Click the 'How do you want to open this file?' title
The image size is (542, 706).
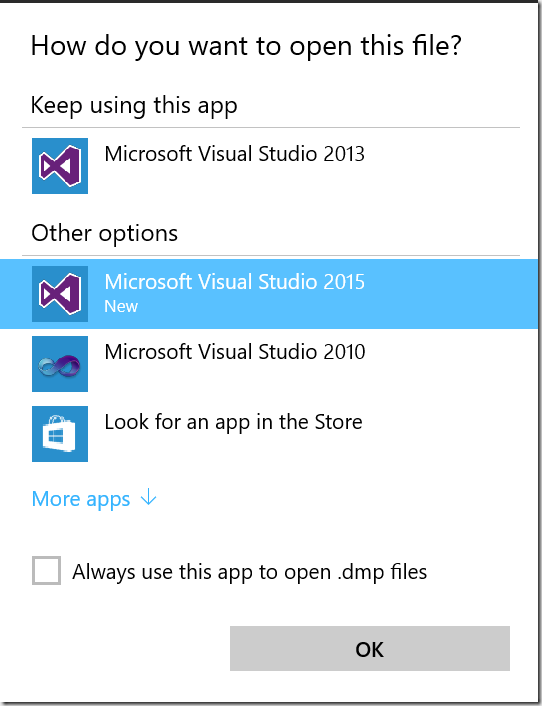pos(246,47)
